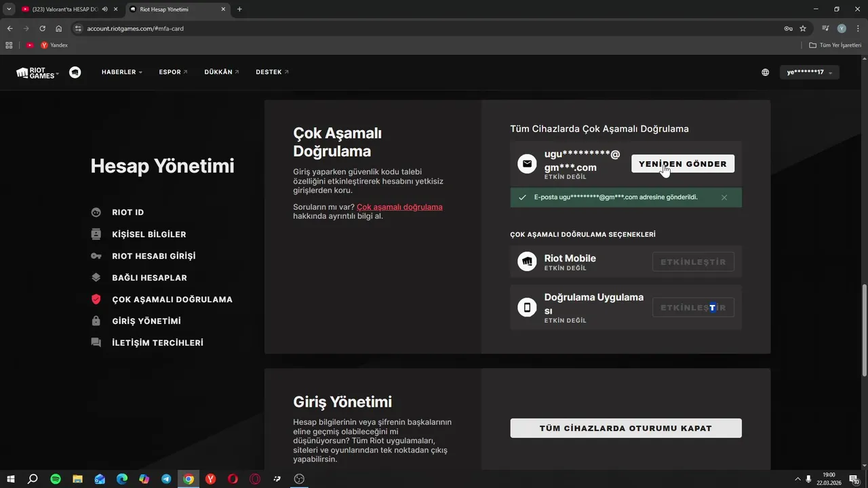The image size is (868, 488).
Task: Open the Chrome three-dot menu
Action: click(x=857, y=28)
